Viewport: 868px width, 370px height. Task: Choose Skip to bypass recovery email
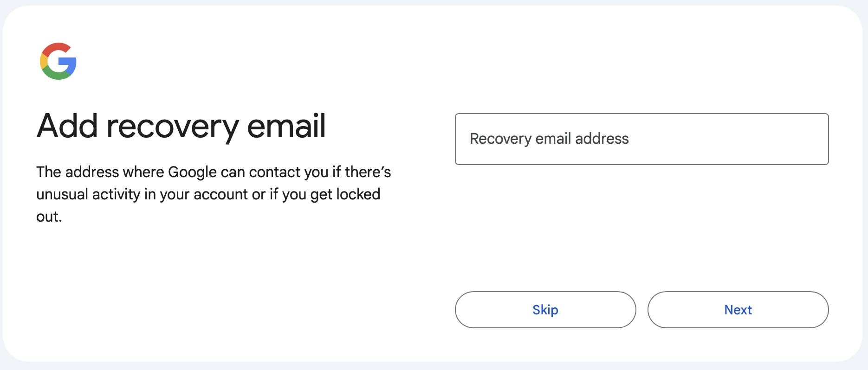click(545, 310)
